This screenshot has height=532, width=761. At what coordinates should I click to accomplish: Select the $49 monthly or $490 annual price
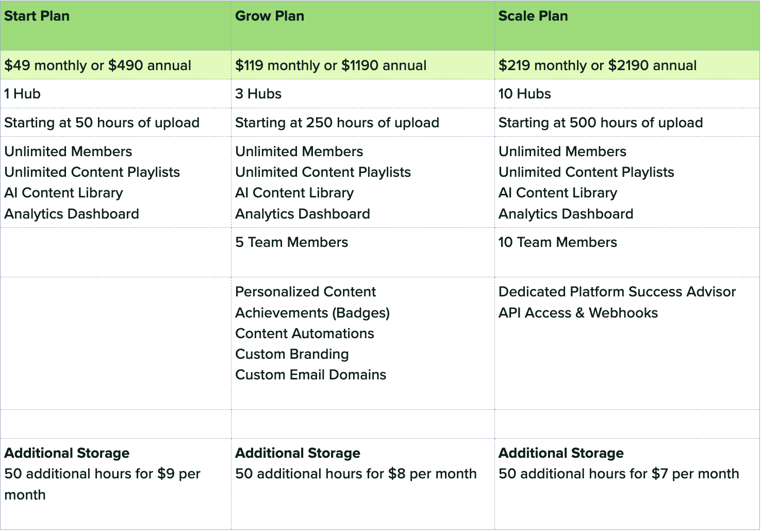[x=98, y=65]
